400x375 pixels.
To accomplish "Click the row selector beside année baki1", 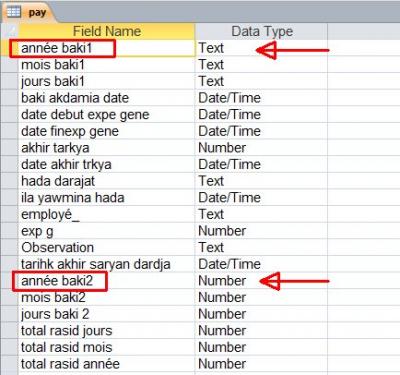I will pos(10,48).
